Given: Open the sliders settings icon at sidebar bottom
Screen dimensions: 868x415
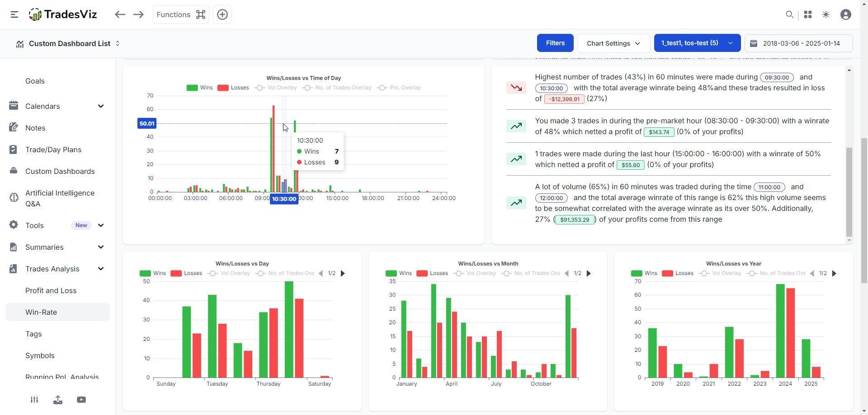Looking at the screenshot, I should coord(34,400).
